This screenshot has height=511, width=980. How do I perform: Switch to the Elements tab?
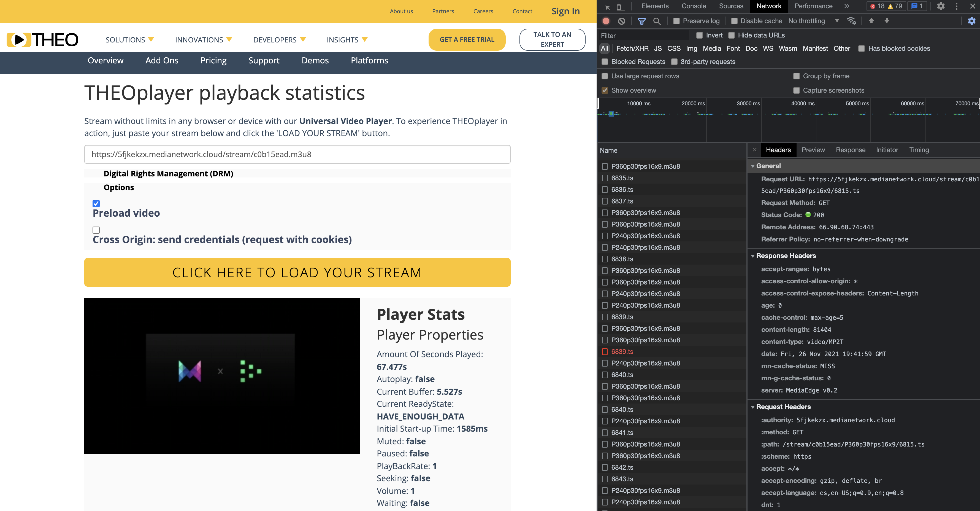click(x=655, y=6)
